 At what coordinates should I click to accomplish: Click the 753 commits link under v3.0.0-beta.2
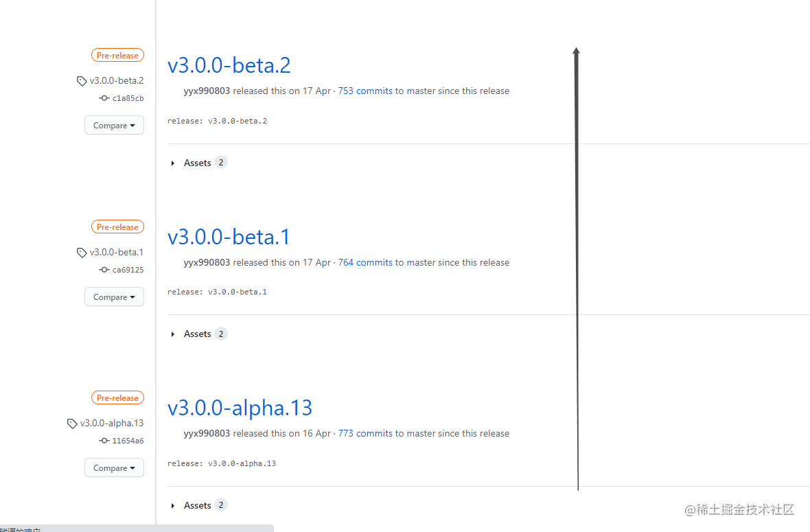coord(364,91)
